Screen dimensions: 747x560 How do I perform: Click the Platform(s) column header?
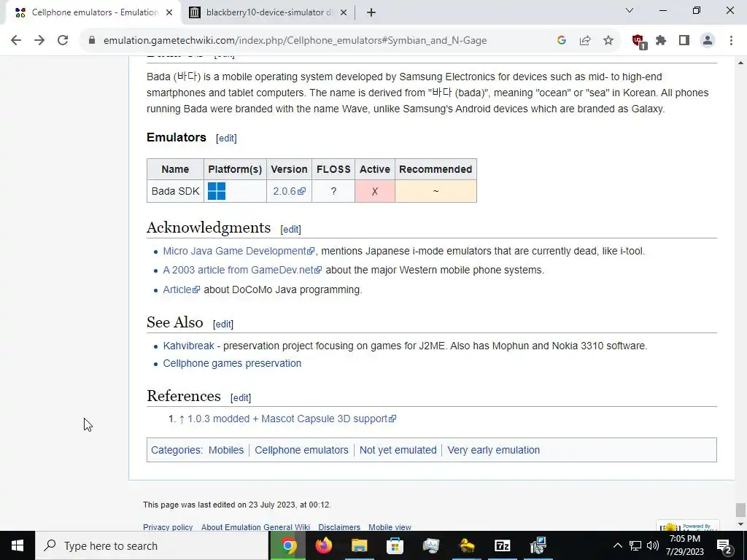(235, 169)
